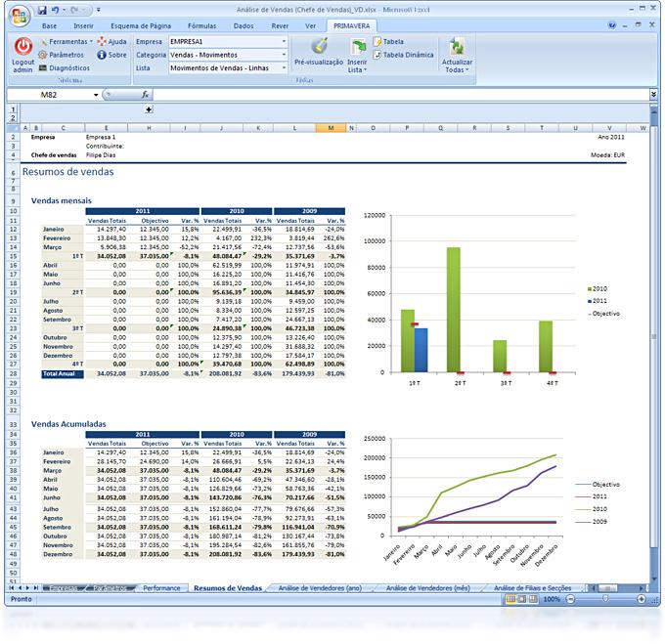Open the Ver ribbon tab
Image resolution: width=665 pixels, height=644 pixels.
point(310,25)
